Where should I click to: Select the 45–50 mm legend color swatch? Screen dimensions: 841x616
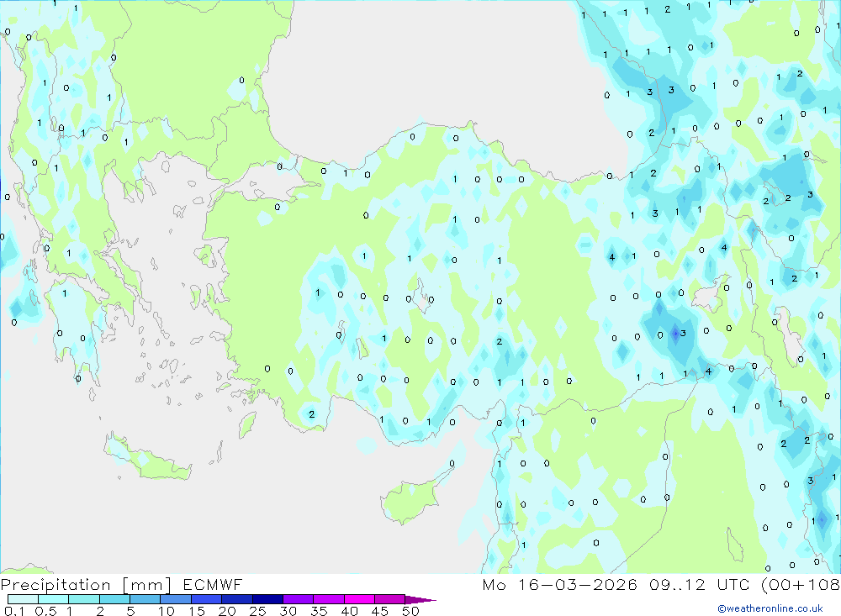390,599
